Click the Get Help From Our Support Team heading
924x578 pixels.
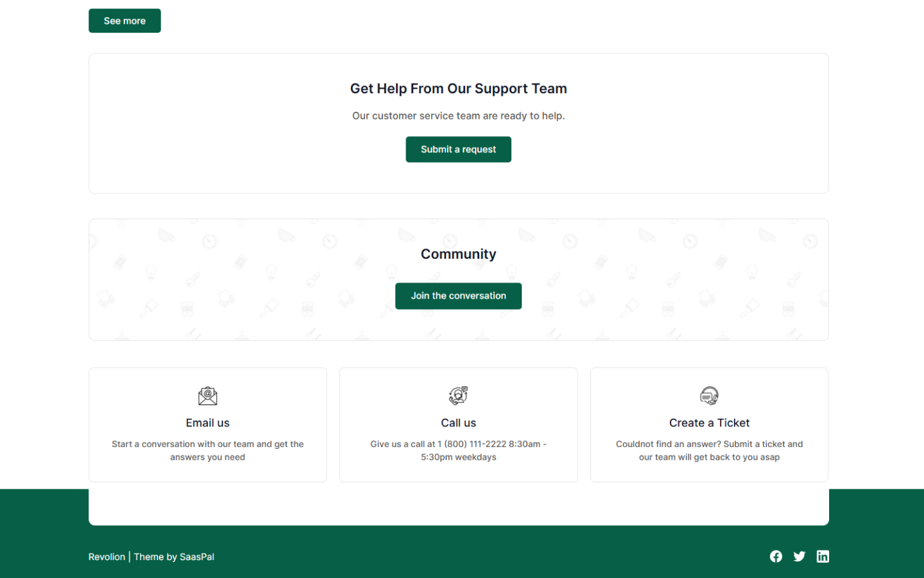[x=458, y=89]
